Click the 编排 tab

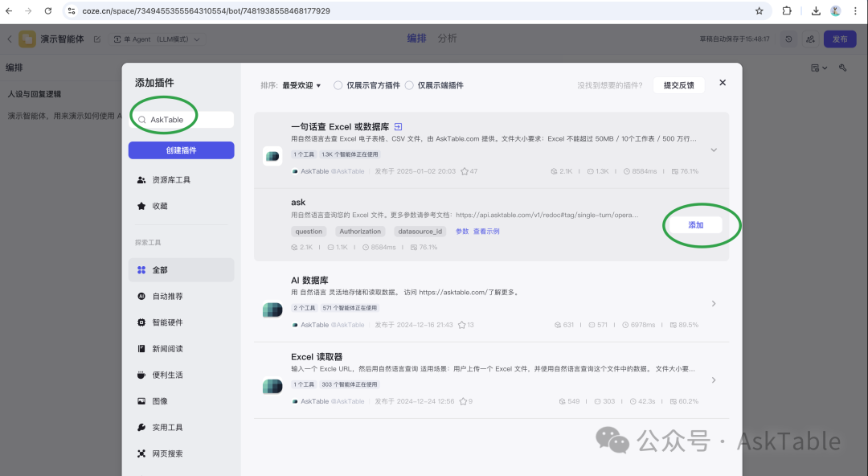coord(416,38)
